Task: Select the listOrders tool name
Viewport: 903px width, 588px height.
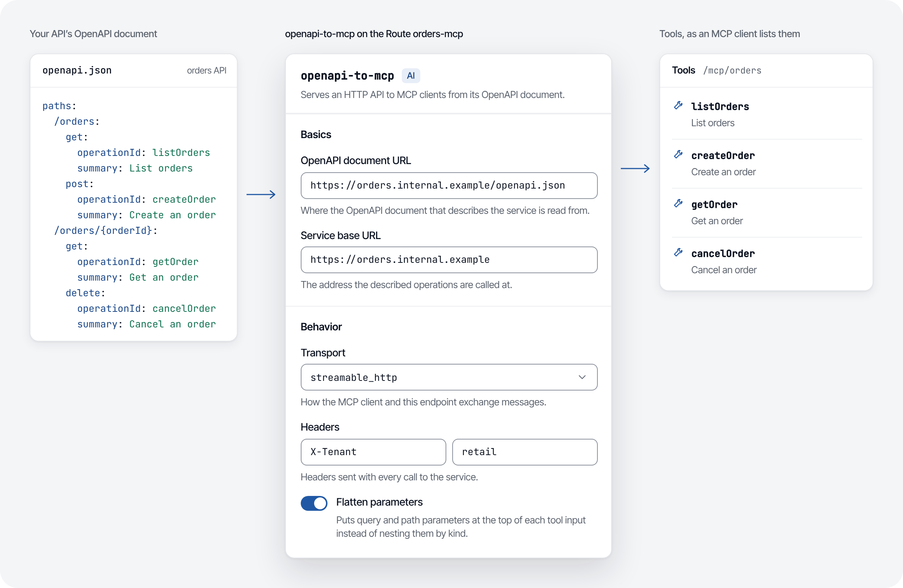Action: 720,107
